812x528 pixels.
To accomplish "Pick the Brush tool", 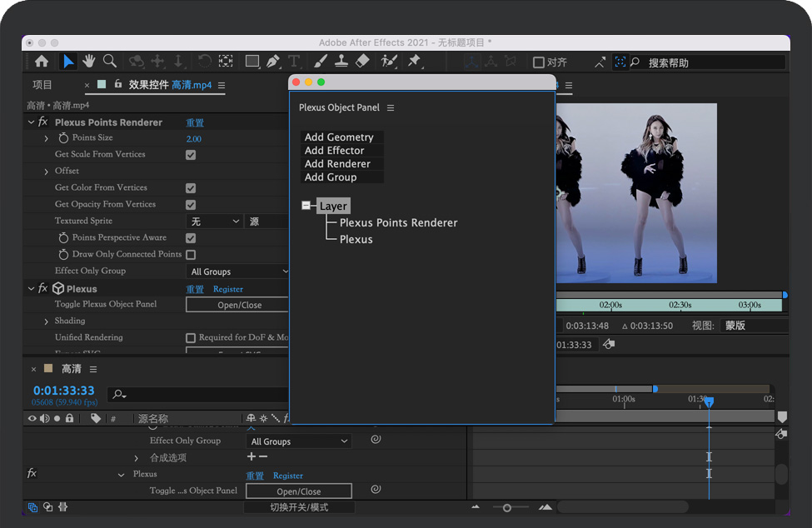I will click(321, 62).
